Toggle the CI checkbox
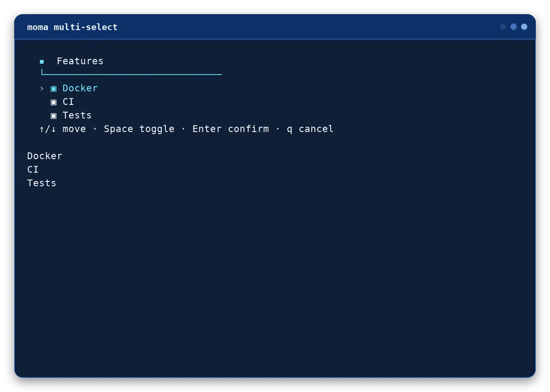550x392 pixels. (x=53, y=103)
